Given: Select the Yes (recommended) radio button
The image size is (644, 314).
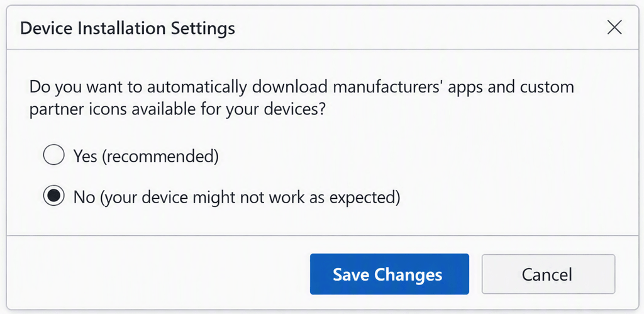Looking at the screenshot, I should (x=54, y=155).
